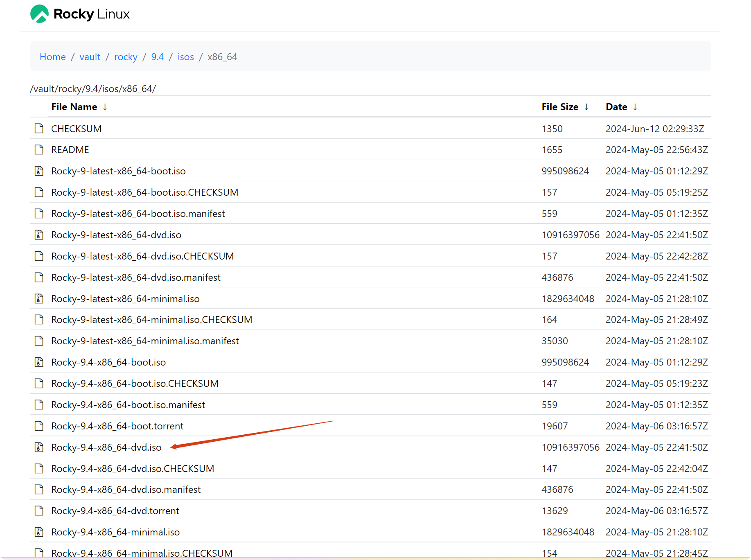
Task: Click the x86_64 breadcrumb text
Action: coord(222,57)
